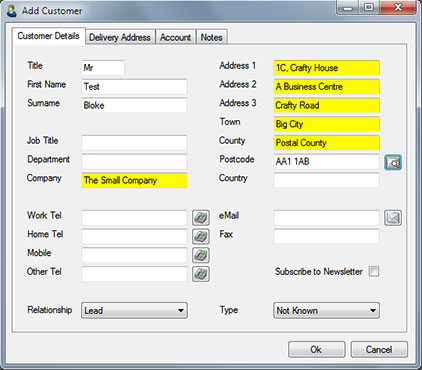422x370 pixels.
Task: Switch to the Delivery Address tab
Action: 120,37
